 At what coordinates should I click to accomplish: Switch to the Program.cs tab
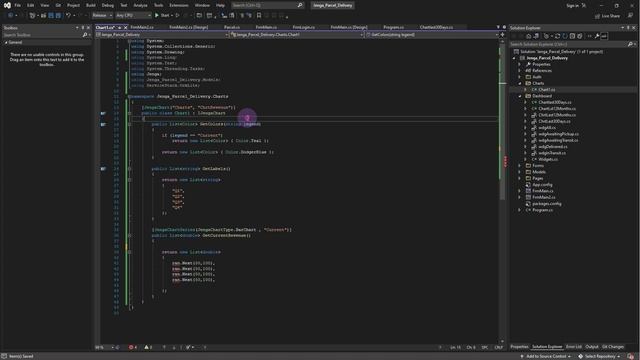pyautogui.click(x=393, y=27)
